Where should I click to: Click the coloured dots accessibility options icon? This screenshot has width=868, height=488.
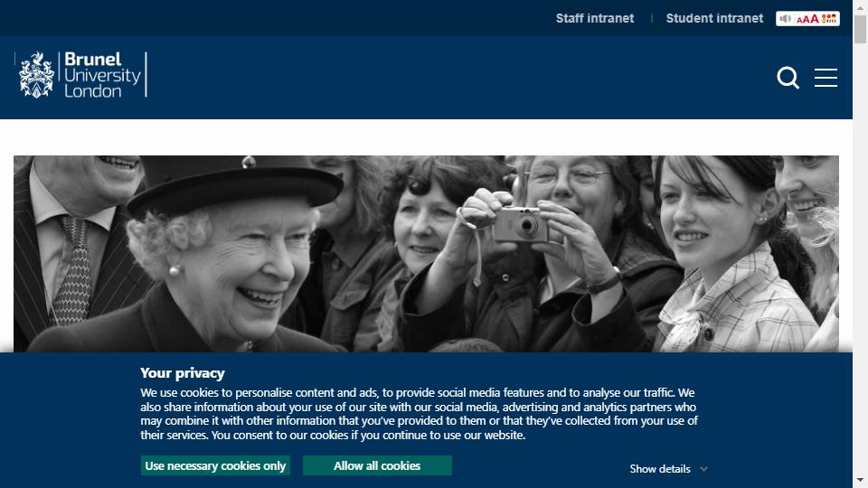(829, 19)
